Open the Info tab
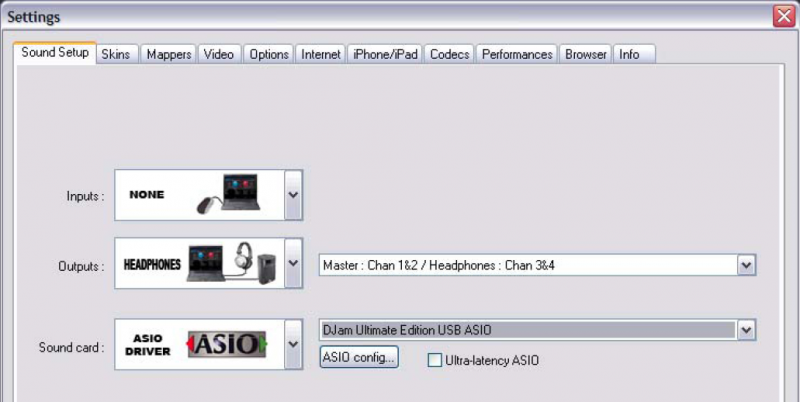This screenshot has height=402, width=800. pos(634,55)
